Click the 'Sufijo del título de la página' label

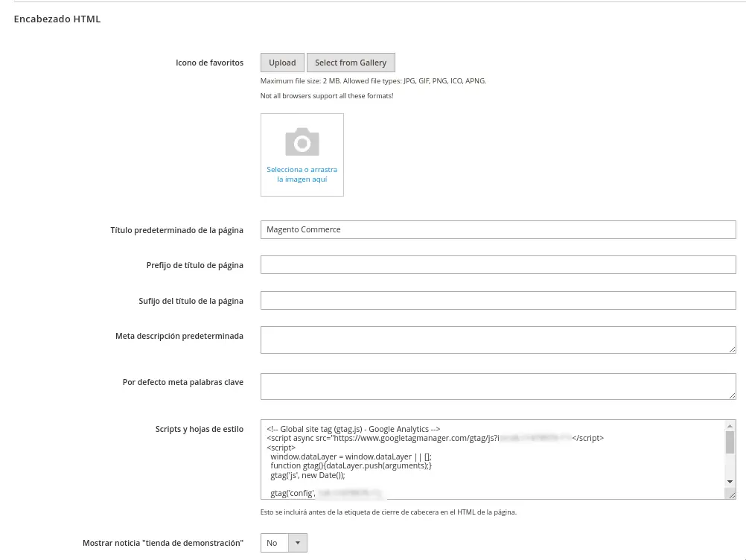[191, 301]
